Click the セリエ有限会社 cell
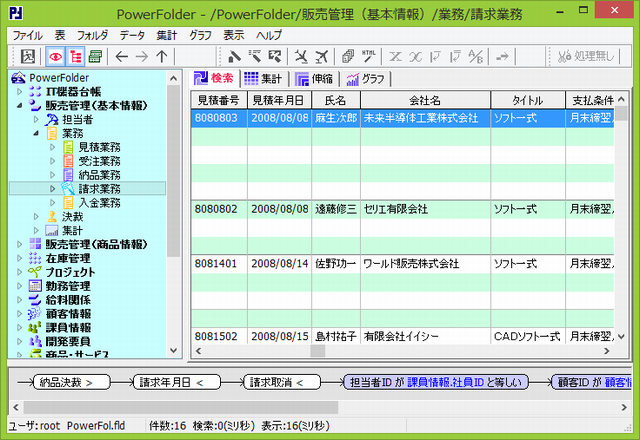 coord(425,209)
